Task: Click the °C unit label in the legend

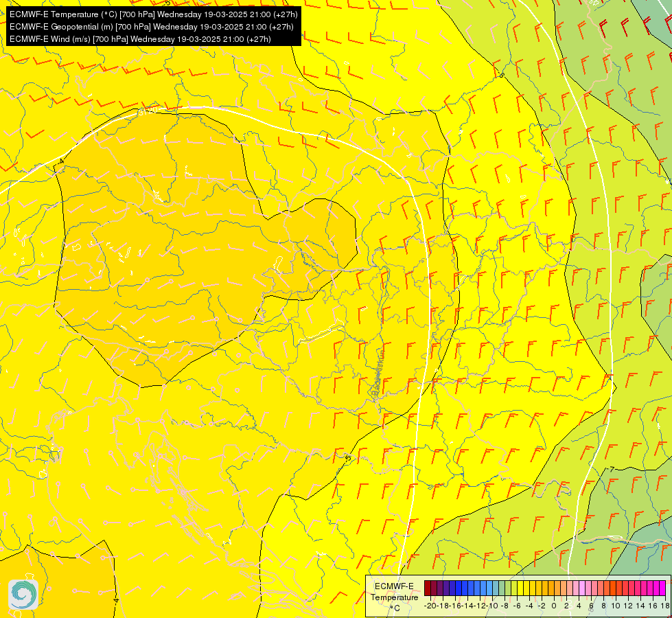Action: pyautogui.click(x=394, y=608)
